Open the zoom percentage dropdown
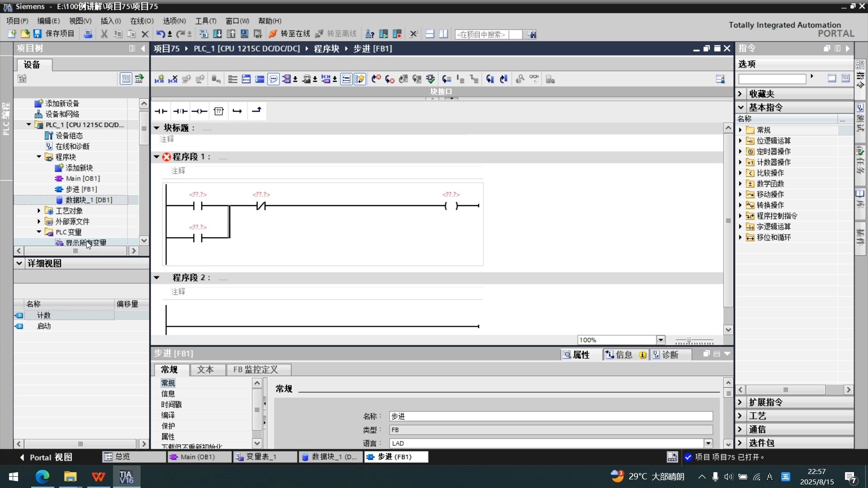868x488 pixels. [660, 340]
